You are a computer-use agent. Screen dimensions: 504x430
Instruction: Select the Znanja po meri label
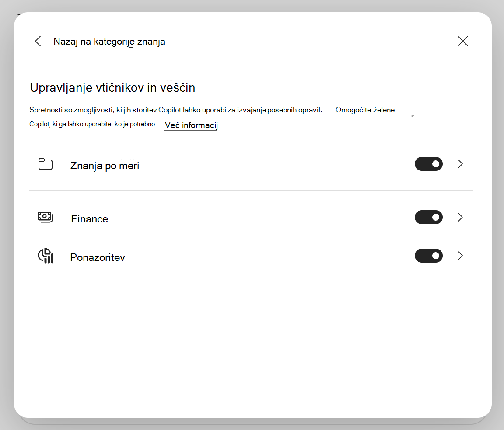click(105, 166)
